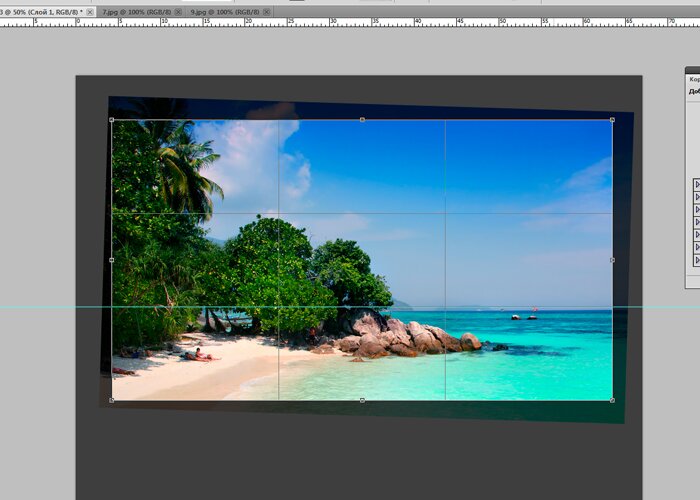Image resolution: width=700 pixels, height=500 pixels.
Task: Click the bottom-left crop corner handle
Action: (x=112, y=400)
